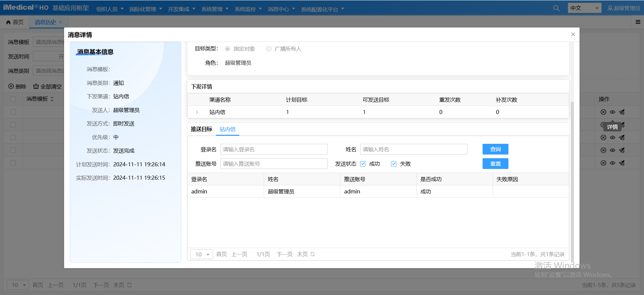Open the page size dropdown in dialog
The width and height of the screenshot is (644, 295).
[202, 254]
